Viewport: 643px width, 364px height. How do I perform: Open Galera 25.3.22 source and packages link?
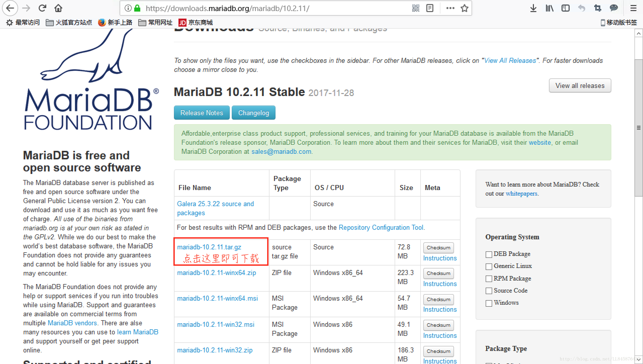coord(215,208)
